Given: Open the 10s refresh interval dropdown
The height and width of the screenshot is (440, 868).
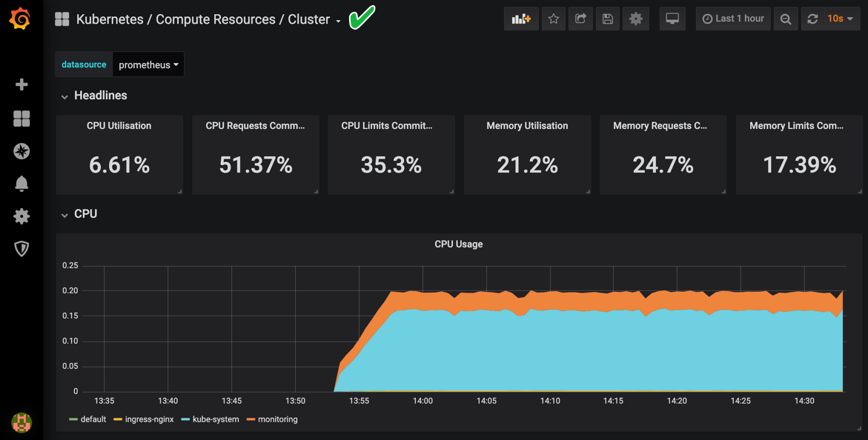Looking at the screenshot, I should click(x=841, y=19).
